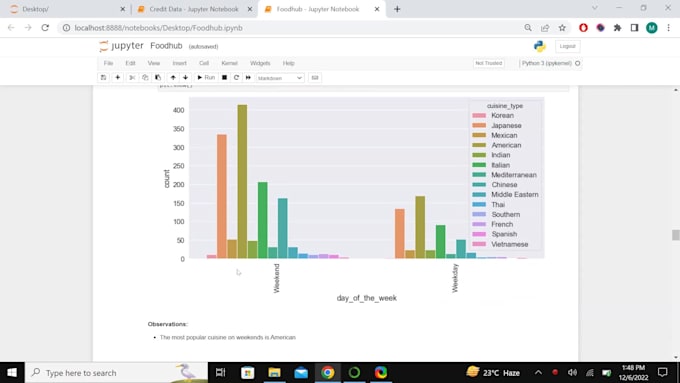Screen dimensions: 680x383
Task: Open the Kernel menu
Action: tap(229, 63)
